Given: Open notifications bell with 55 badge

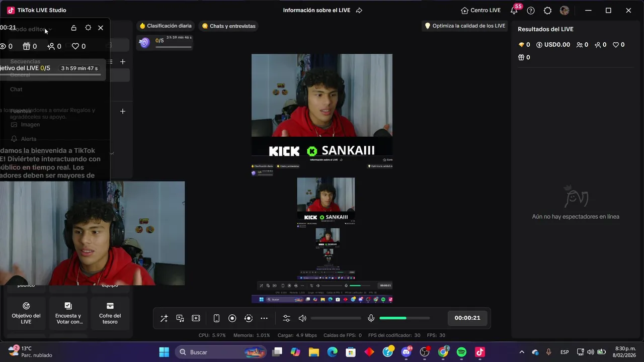Looking at the screenshot, I should tap(515, 10).
